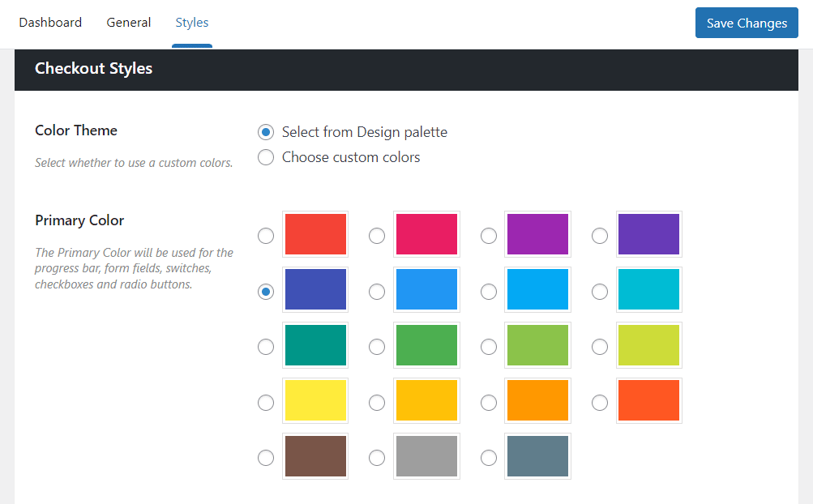Image resolution: width=813 pixels, height=504 pixels.
Task: Select from Design palette option
Action: [x=266, y=132]
